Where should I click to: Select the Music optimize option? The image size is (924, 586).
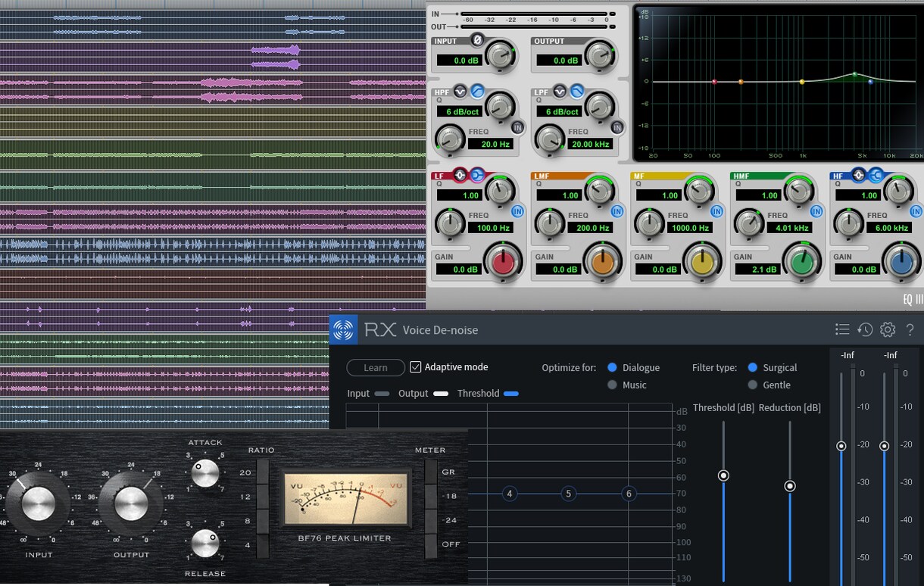[x=612, y=385]
